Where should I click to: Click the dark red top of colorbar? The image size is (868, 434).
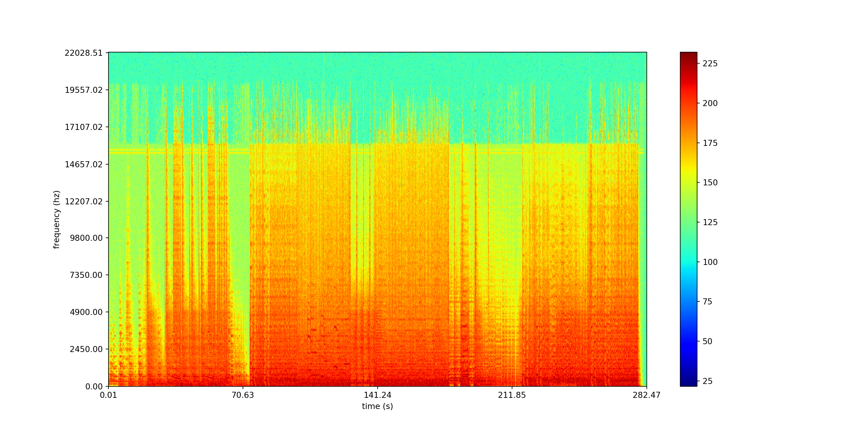tap(688, 55)
